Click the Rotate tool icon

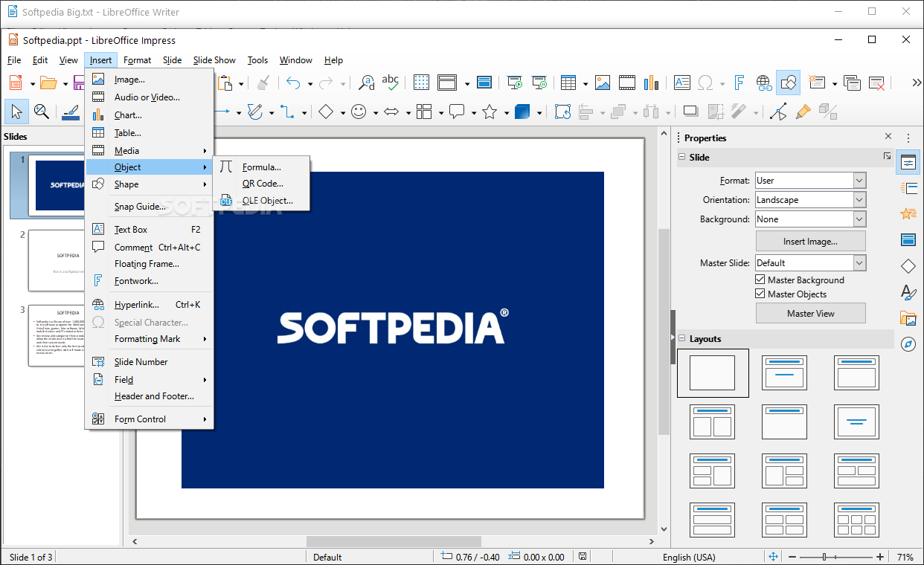(563, 112)
